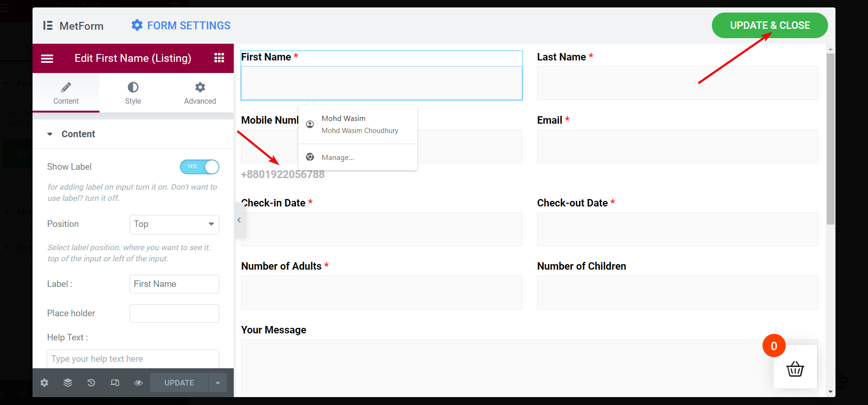Click the scrollbar down arrow
This screenshot has width=868, height=405.
(x=830, y=392)
